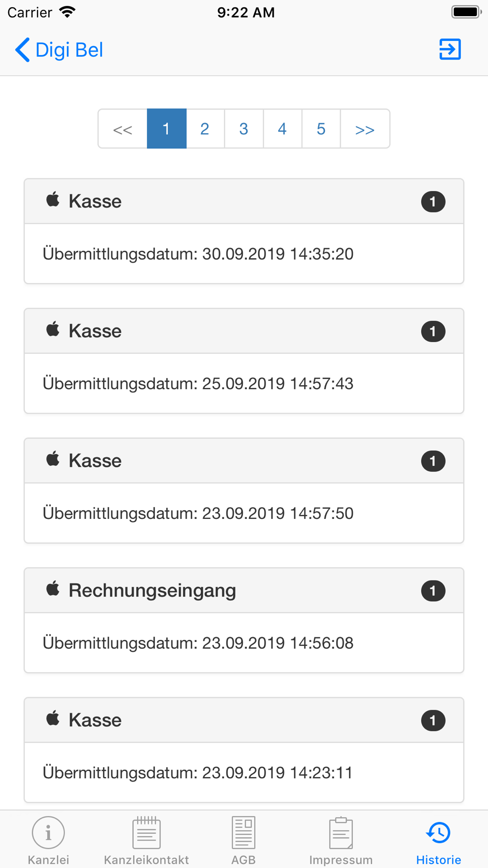
Task: Select current page 1 in pagination
Action: point(166,128)
